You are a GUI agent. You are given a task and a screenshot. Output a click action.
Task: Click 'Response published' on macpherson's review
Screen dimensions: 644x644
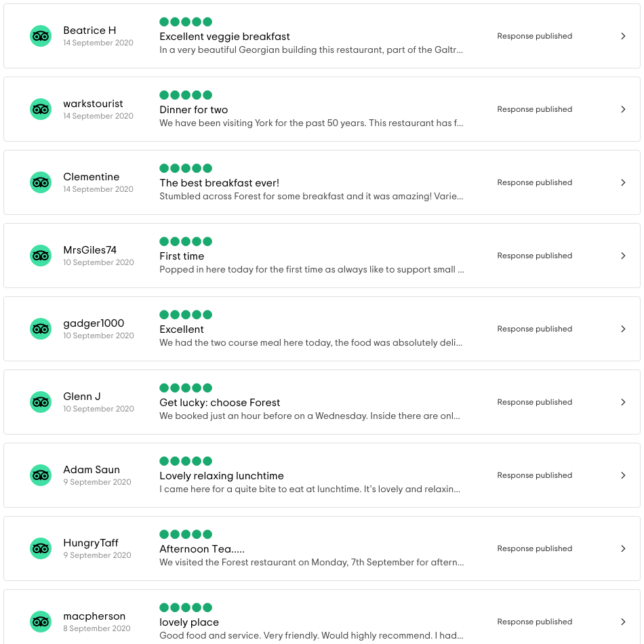(534, 622)
